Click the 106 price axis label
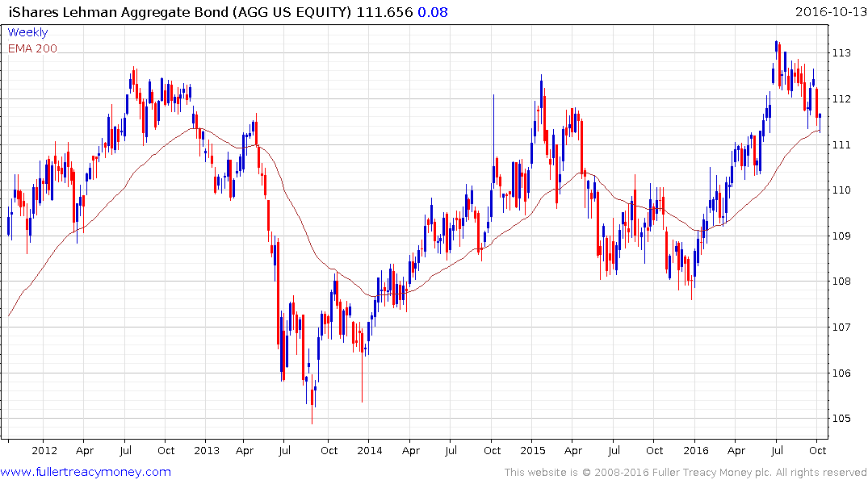This screenshot has height=484, width=868. (841, 373)
